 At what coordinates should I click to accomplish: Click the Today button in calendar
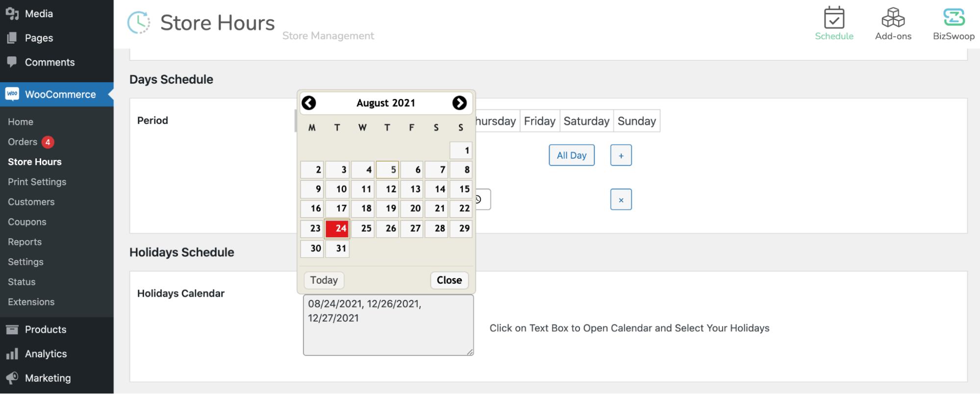[324, 280]
